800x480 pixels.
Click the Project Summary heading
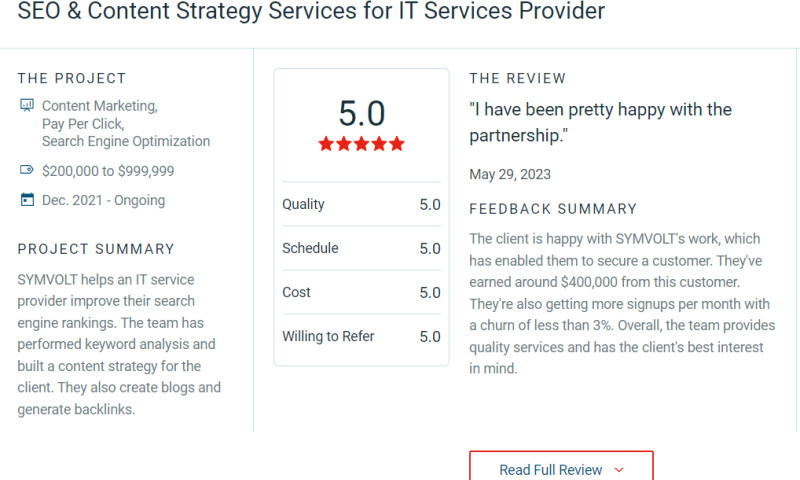[x=96, y=249]
